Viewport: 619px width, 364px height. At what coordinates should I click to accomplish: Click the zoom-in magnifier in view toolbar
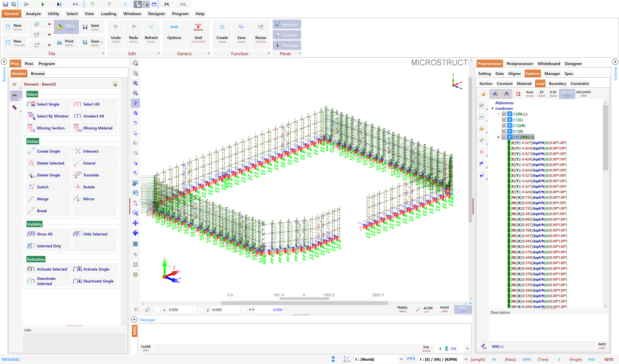(135, 83)
